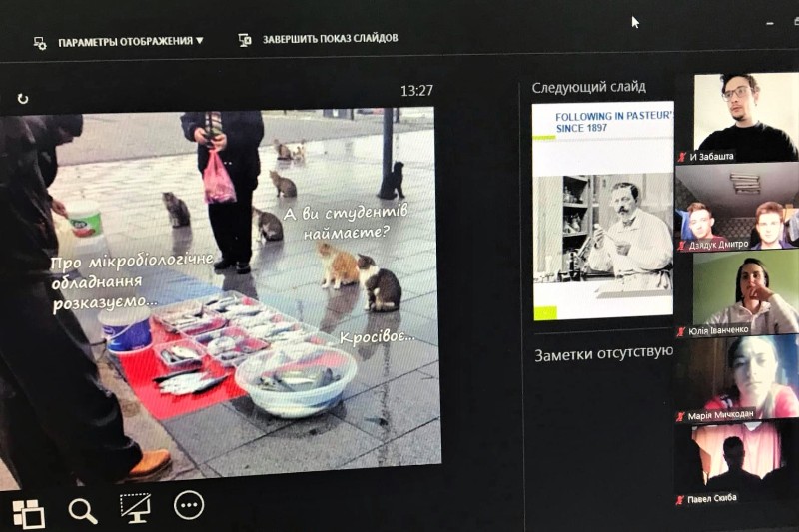This screenshot has height=532, width=799.
Task: Click ЗАВЕРШИТЬ ПОКАЗ СЛАЙДОВ button
Action: pyautogui.click(x=330, y=39)
